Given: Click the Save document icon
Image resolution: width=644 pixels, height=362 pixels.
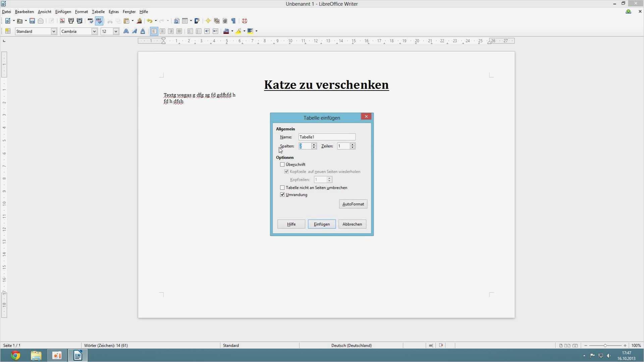Looking at the screenshot, I should coord(32,21).
